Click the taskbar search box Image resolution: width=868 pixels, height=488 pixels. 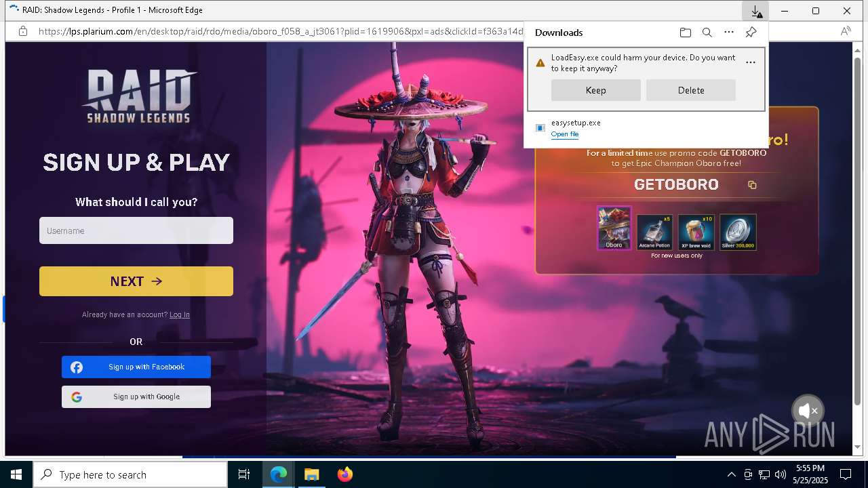[x=130, y=474]
